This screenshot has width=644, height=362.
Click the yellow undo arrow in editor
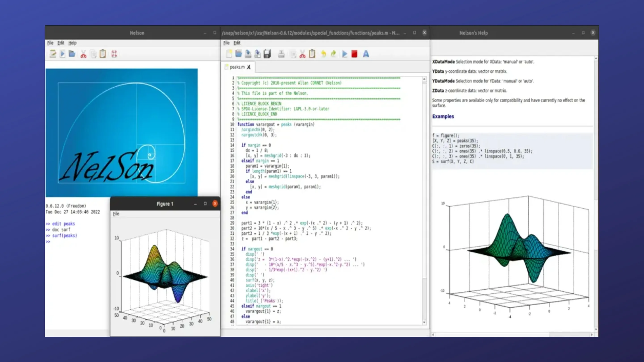[x=324, y=54]
